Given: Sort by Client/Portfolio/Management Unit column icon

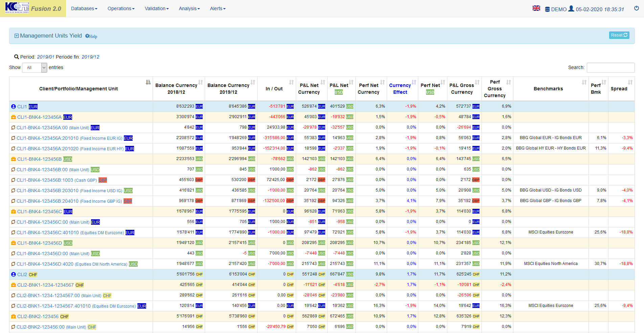Looking at the screenshot, I should click(148, 82).
